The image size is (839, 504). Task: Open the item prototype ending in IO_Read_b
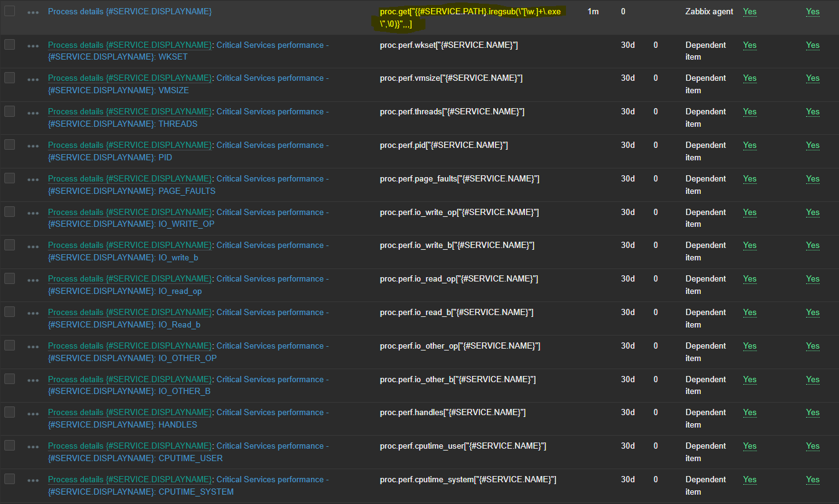pos(188,319)
